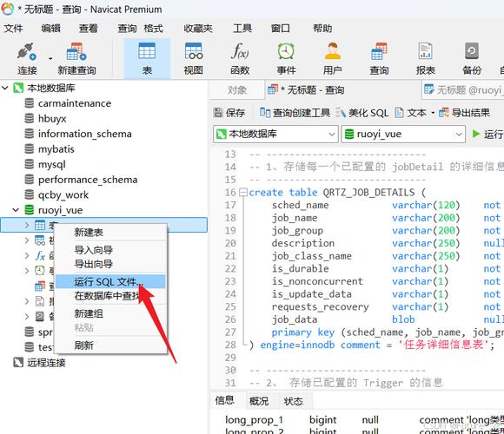
Task: Collapse the ruoyi_vue database node
Action: tap(16, 210)
